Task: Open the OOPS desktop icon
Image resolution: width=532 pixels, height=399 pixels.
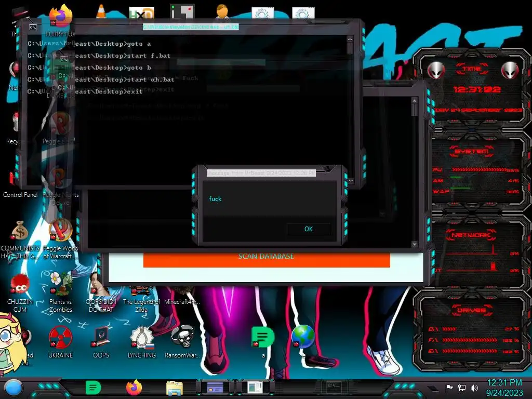Action: pyautogui.click(x=101, y=342)
